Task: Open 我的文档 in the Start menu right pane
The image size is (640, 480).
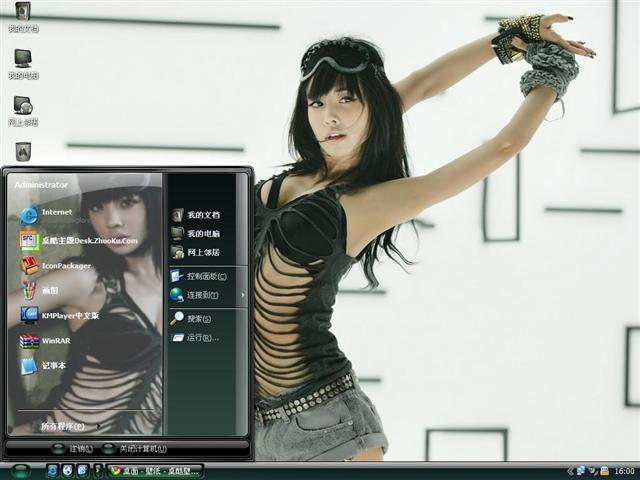Action: click(x=203, y=215)
